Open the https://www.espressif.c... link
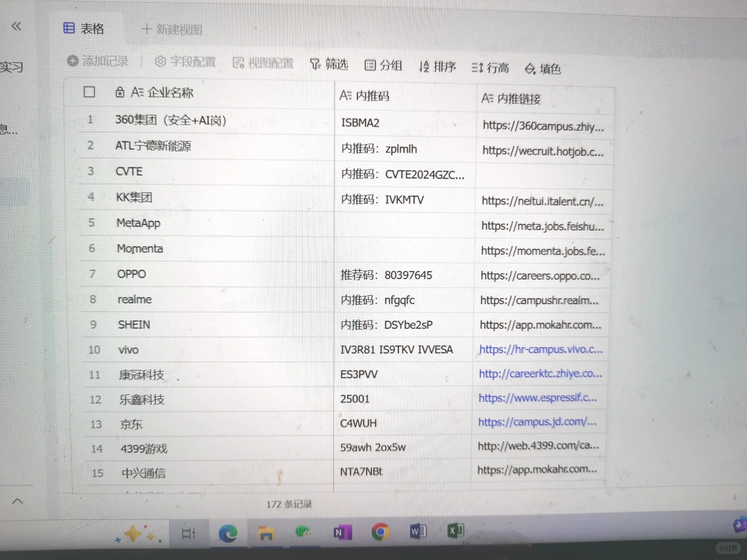Screen dimensions: 747x560 [x=537, y=398]
